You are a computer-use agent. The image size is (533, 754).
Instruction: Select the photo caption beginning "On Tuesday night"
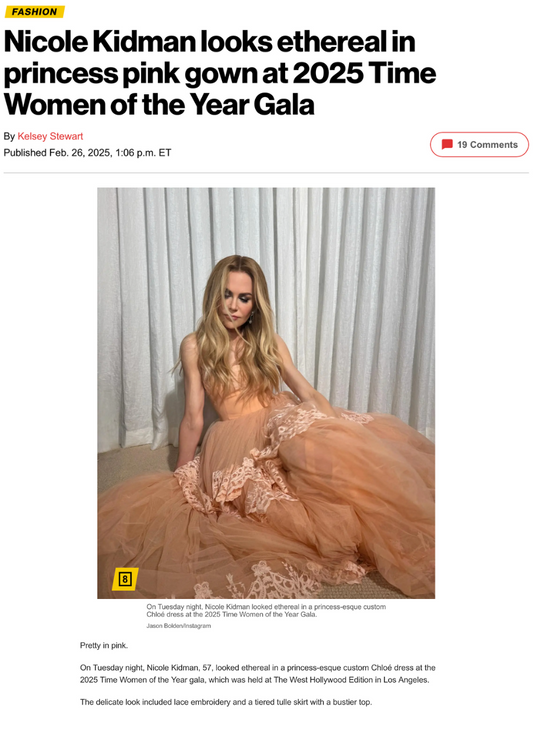tap(266, 610)
